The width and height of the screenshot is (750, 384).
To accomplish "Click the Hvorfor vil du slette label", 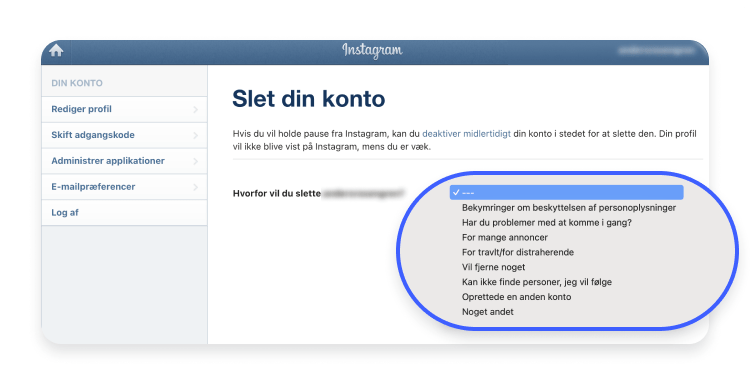I will click(276, 193).
